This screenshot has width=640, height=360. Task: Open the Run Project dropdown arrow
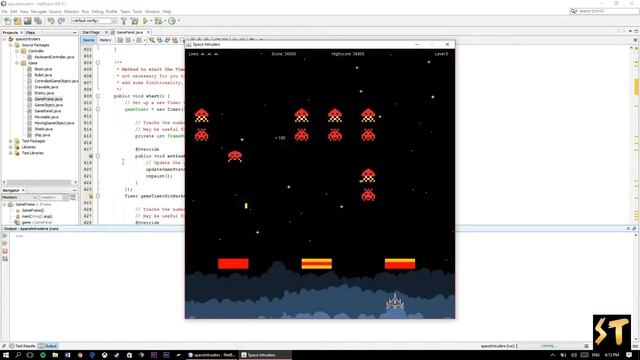[151, 21]
